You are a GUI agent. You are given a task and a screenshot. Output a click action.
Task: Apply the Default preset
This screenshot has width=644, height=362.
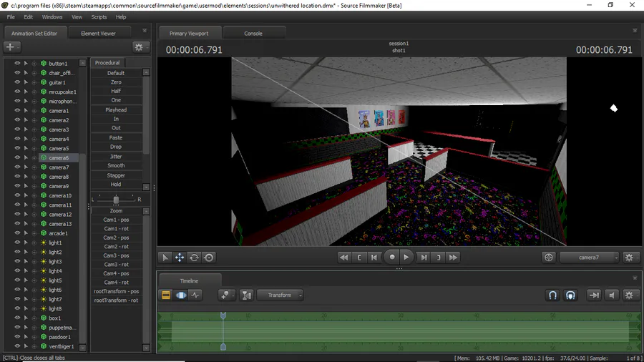point(116,73)
